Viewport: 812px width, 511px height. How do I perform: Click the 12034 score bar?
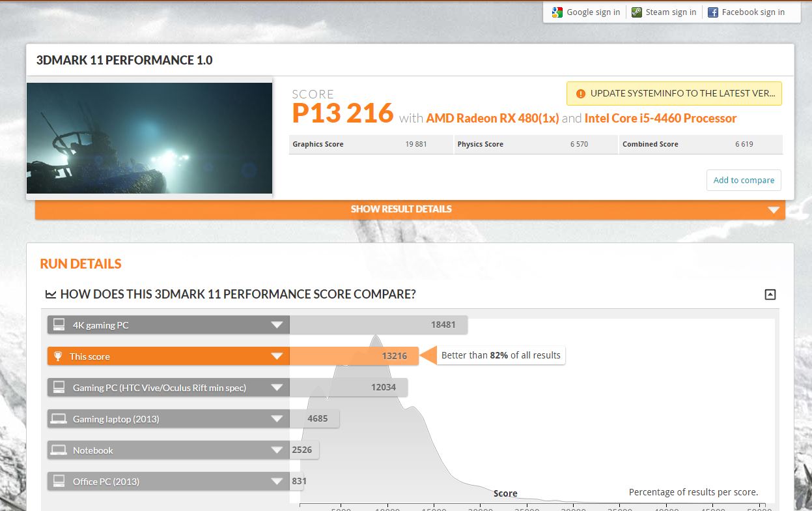pyautogui.click(x=348, y=387)
